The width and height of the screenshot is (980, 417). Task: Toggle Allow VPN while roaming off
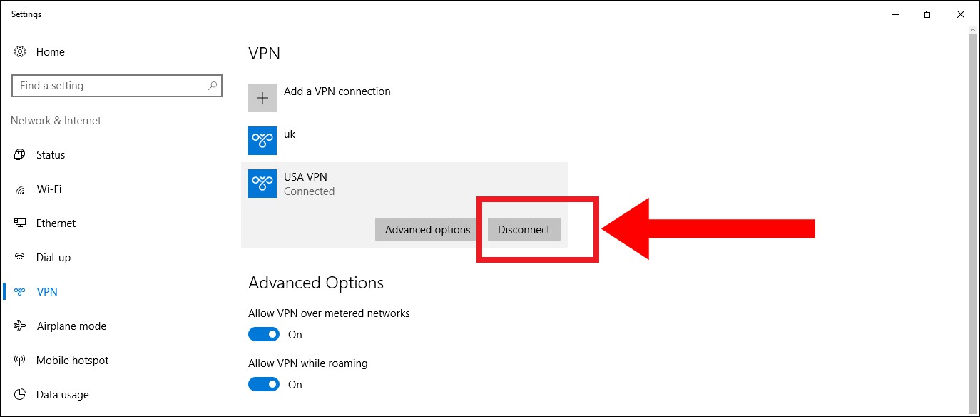tap(263, 384)
